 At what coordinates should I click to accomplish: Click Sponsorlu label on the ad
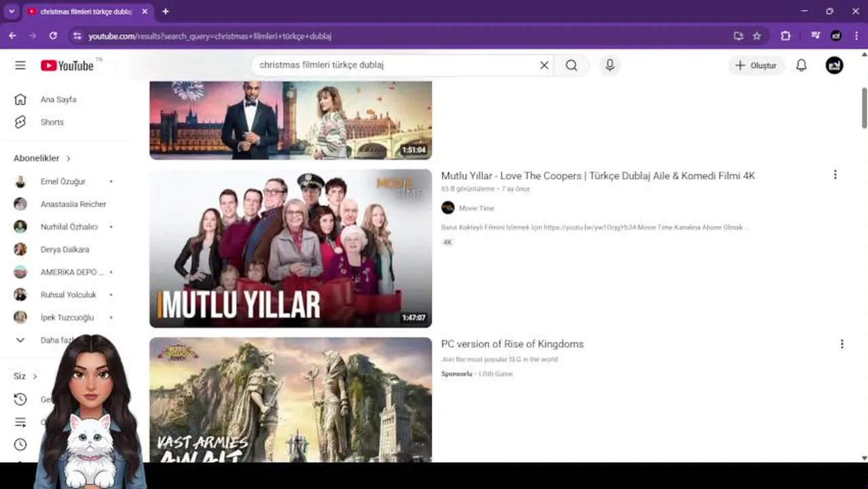point(456,374)
